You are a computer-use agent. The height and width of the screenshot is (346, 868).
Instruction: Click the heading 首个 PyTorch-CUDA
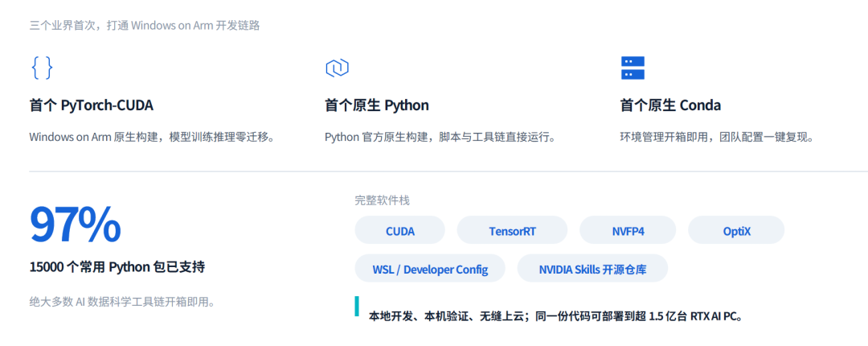click(x=92, y=105)
